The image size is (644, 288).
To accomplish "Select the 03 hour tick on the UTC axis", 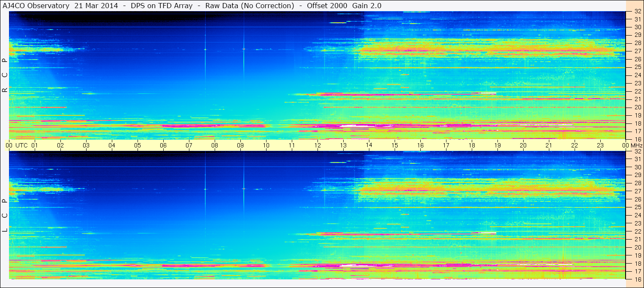I will (x=86, y=145).
